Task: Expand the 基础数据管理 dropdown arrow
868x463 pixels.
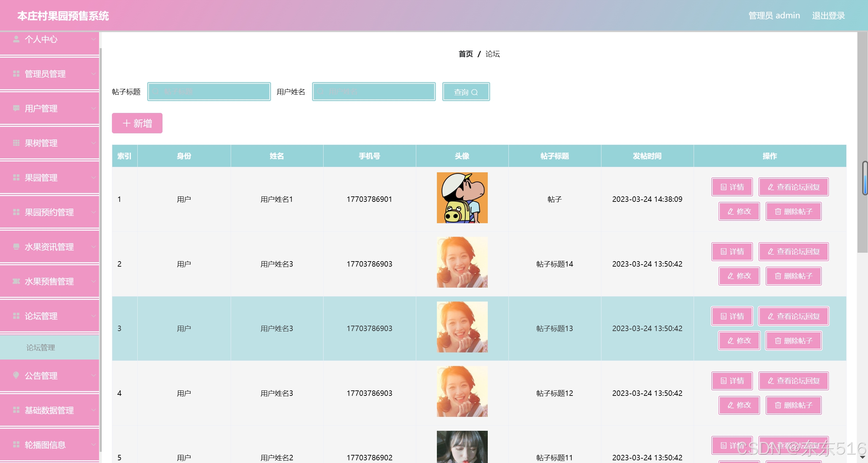Action: 94,410
